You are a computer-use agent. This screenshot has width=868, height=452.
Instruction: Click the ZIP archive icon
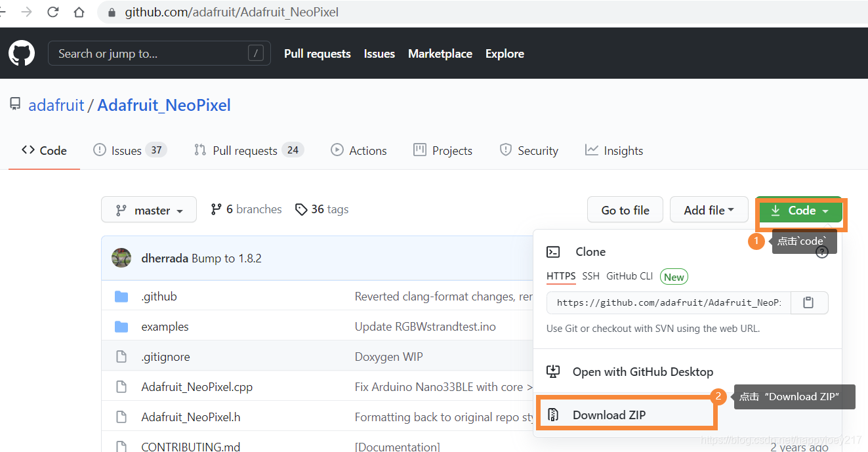(554, 415)
